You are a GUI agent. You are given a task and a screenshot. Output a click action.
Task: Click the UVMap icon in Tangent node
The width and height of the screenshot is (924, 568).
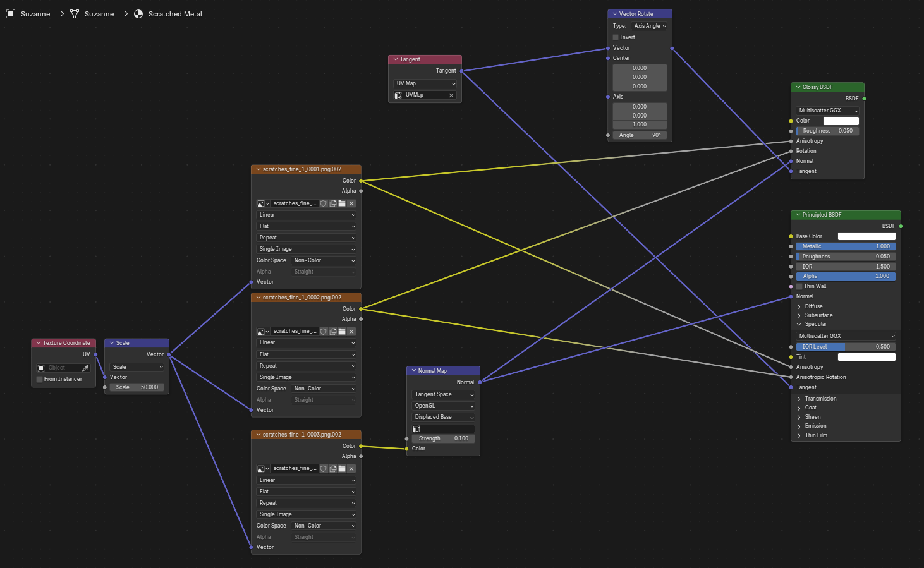coord(398,95)
